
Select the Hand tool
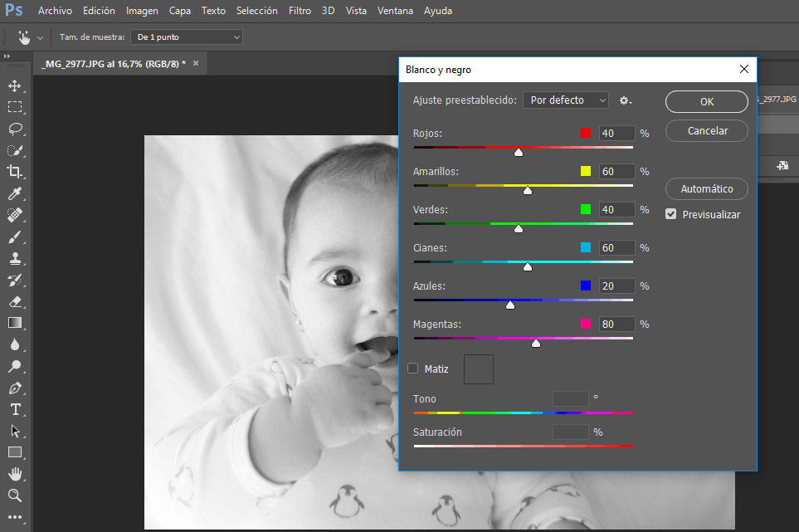(15, 474)
